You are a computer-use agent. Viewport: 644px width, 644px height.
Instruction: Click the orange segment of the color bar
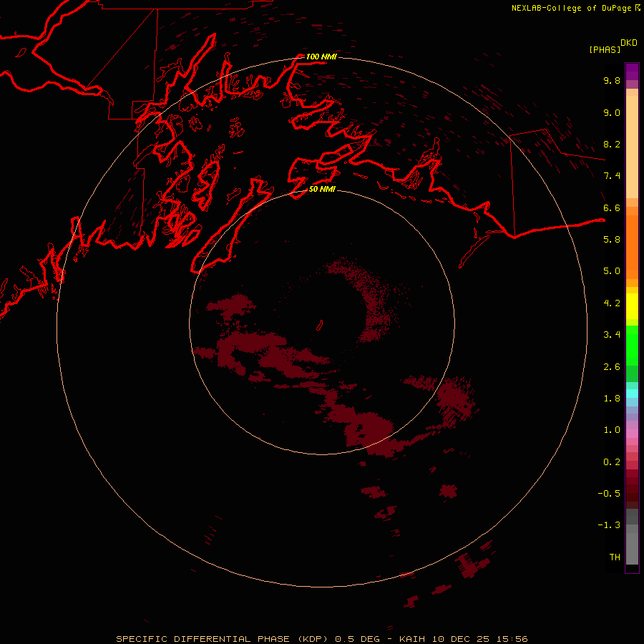click(x=632, y=247)
